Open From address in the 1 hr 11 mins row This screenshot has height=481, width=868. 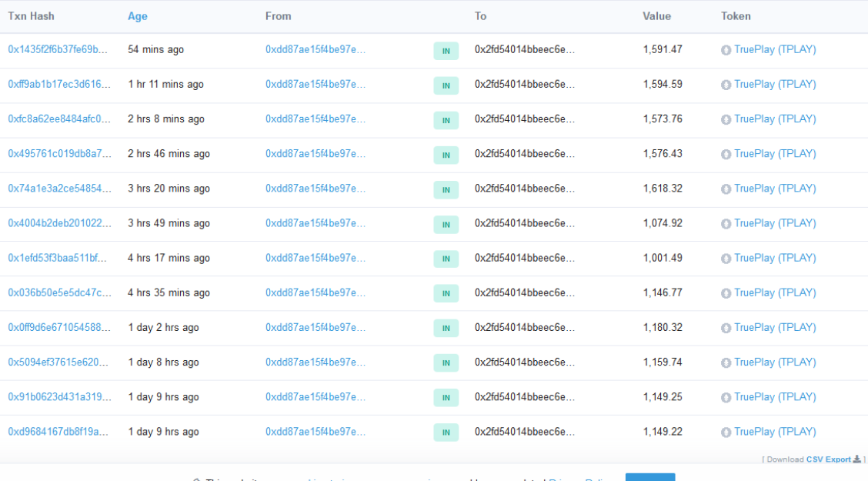315,84
